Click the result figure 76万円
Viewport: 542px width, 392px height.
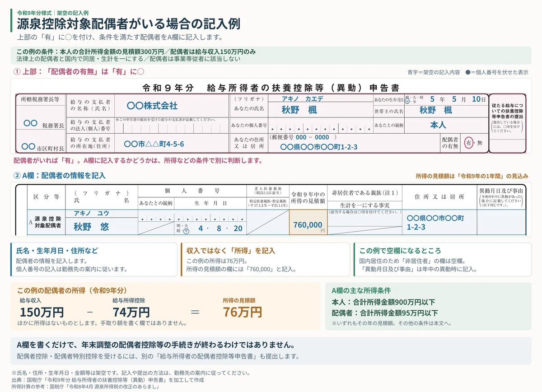pyautogui.click(x=243, y=312)
